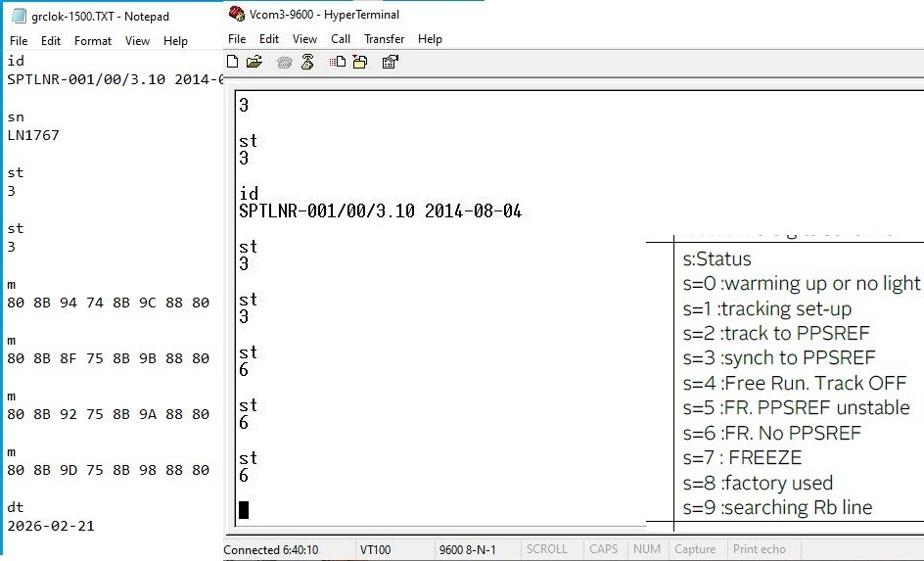Click 's=8 :factory used' text

click(758, 484)
